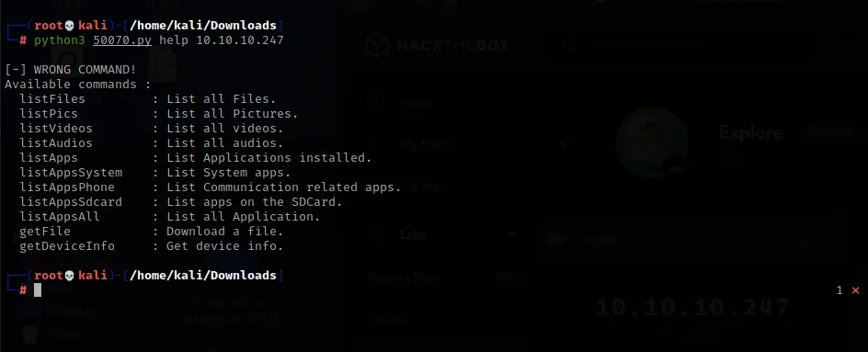Click 'List apps on the SDCard.' description
Screen dimensions: 868x352
(x=255, y=202)
